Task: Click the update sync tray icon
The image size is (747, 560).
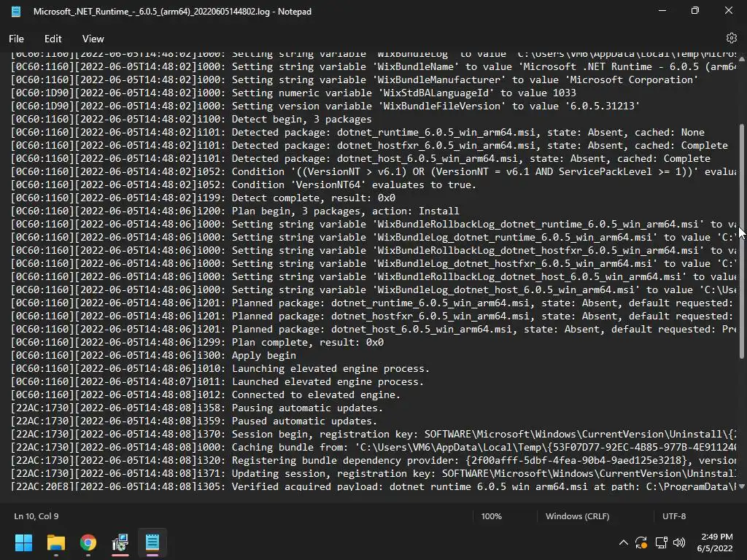Action: coord(641,542)
